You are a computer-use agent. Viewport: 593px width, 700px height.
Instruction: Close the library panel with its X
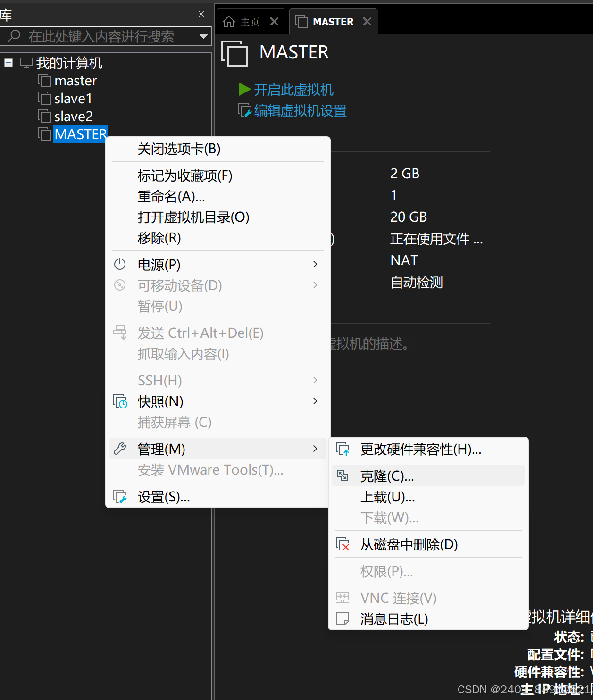(201, 14)
